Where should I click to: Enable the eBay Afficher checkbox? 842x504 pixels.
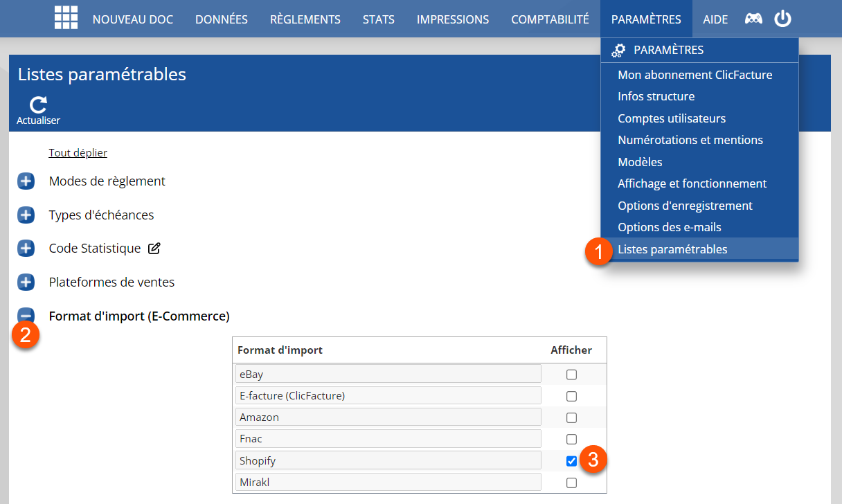click(x=571, y=375)
